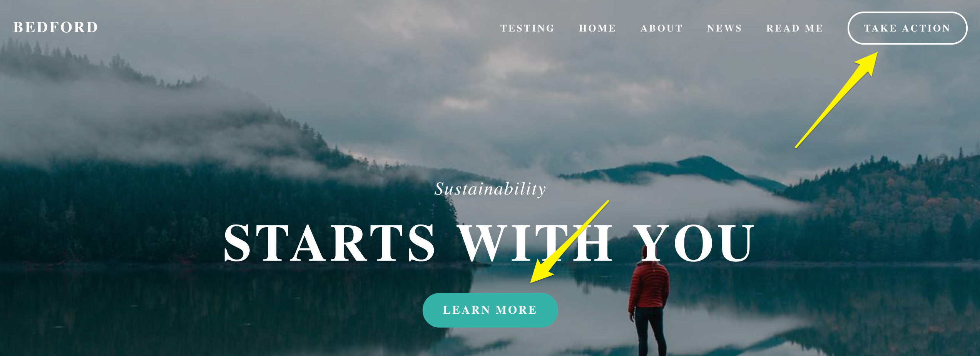Viewport: 980px width, 356px height.
Task: Go to the HOME page
Action: pyautogui.click(x=597, y=28)
